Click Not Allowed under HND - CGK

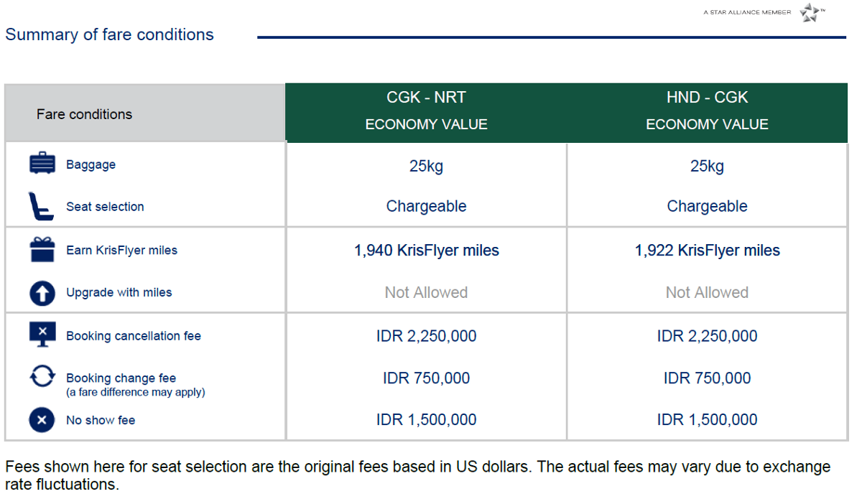tap(707, 292)
